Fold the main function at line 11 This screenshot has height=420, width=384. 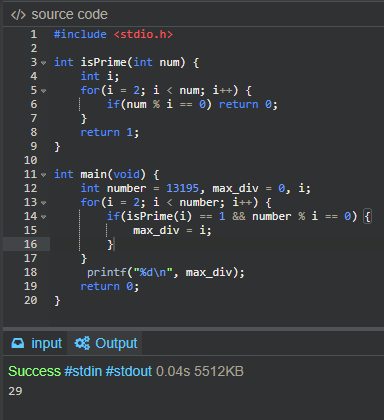point(43,175)
